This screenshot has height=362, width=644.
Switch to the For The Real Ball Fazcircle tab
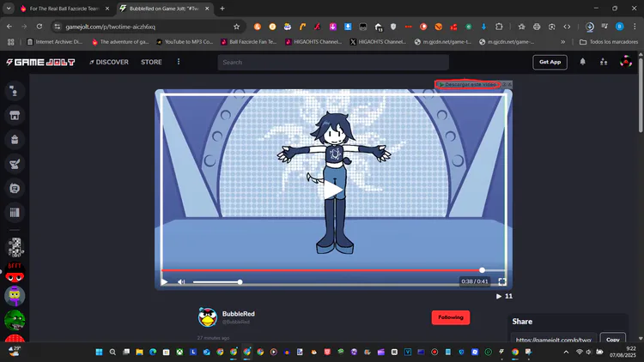click(64, 9)
